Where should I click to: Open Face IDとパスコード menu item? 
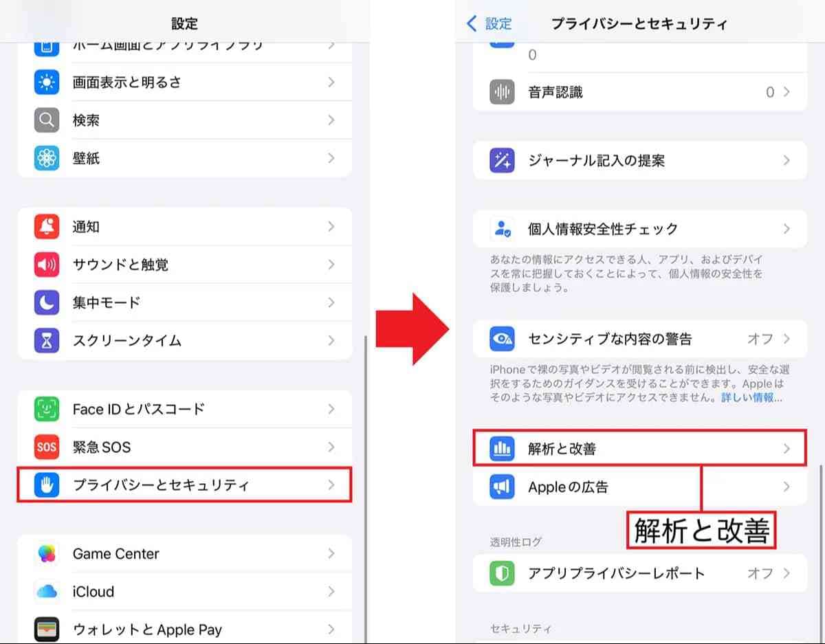click(184, 409)
